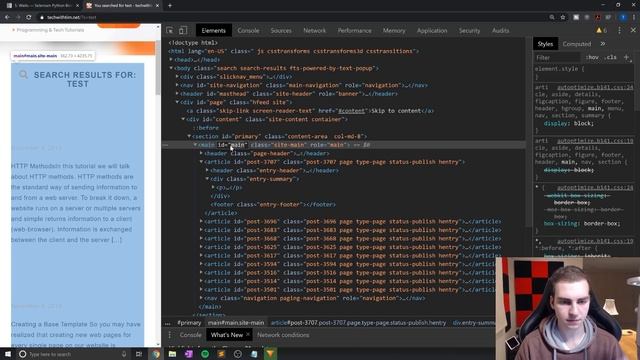Open Task View on the taskbar
This screenshot has height=360, width=640.
click(139, 354)
